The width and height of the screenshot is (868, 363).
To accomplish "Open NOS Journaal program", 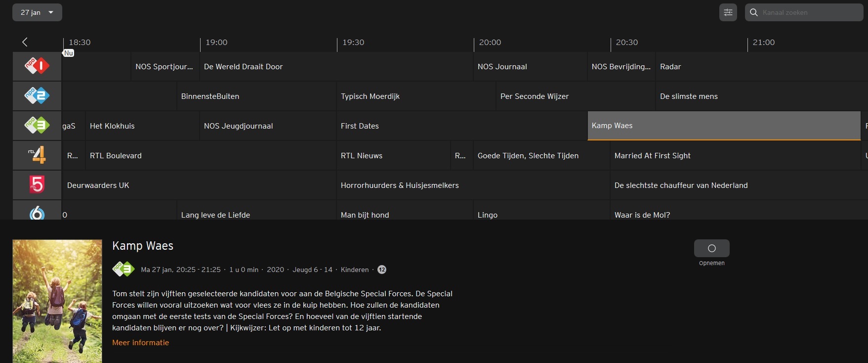I will pos(530,66).
